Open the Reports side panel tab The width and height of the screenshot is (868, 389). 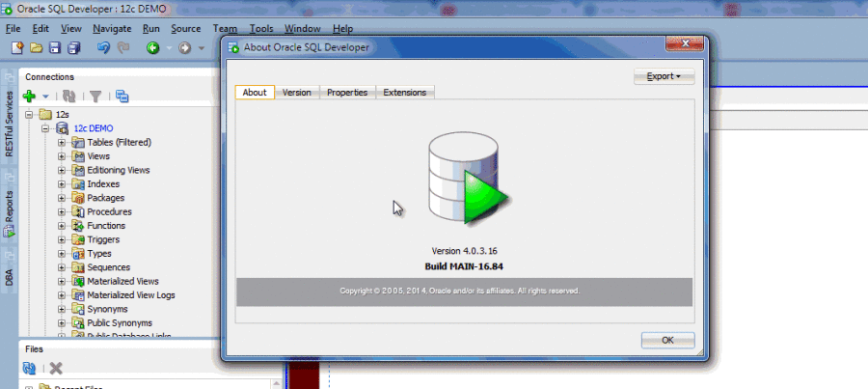coord(9,218)
